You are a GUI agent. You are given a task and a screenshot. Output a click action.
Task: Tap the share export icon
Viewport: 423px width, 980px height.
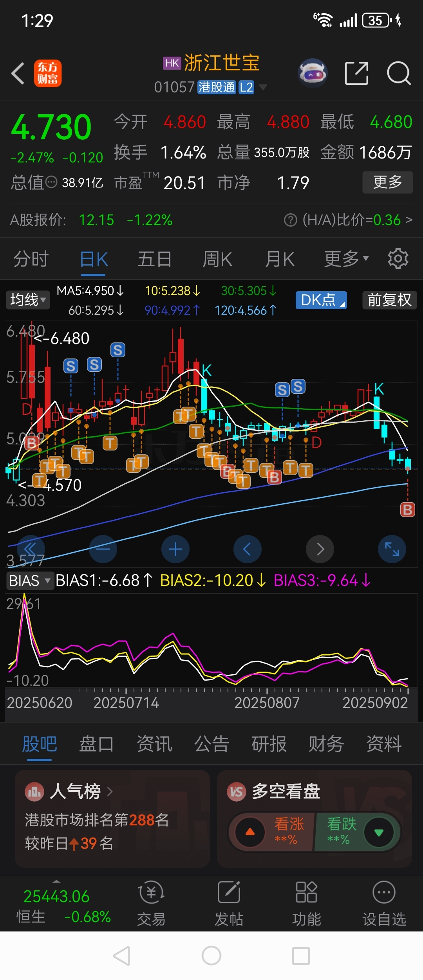coord(356,73)
